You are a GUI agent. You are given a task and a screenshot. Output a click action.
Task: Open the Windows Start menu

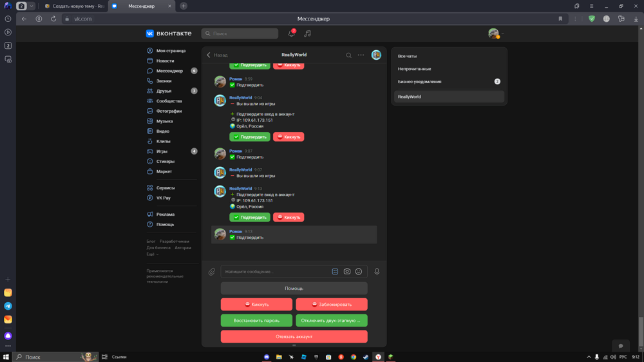[6, 357]
